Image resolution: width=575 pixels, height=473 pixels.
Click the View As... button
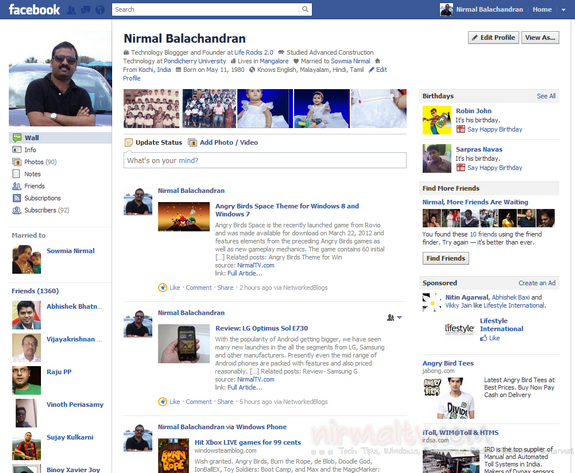pyautogui.click(x=540, y=37)
